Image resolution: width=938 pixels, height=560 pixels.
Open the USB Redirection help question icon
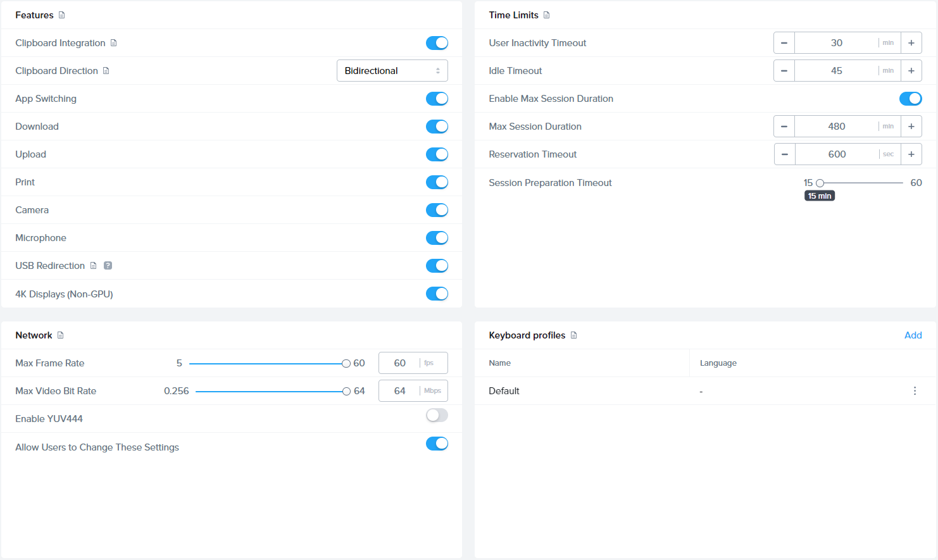point(108,266)
